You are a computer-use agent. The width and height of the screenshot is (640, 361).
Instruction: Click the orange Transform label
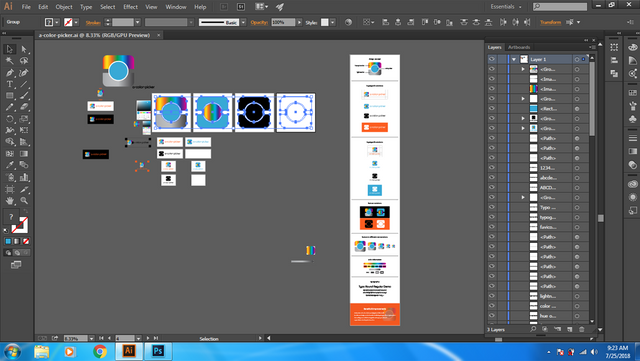point(550,22)
